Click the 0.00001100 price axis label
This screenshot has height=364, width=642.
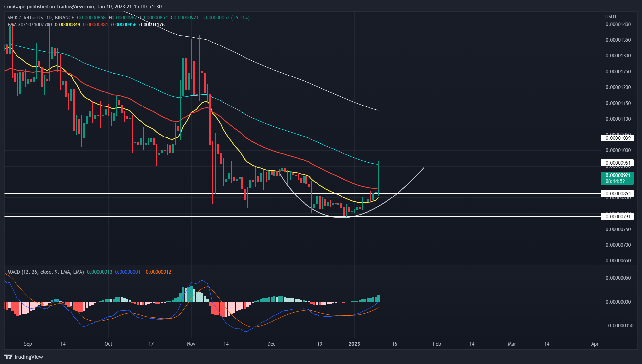(x=618, y=119)
